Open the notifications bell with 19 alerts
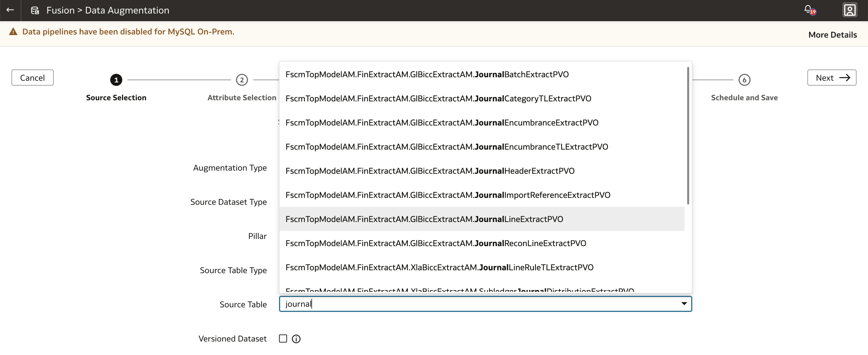Screen dimensions: 868x355 click(x=810, y=10)
